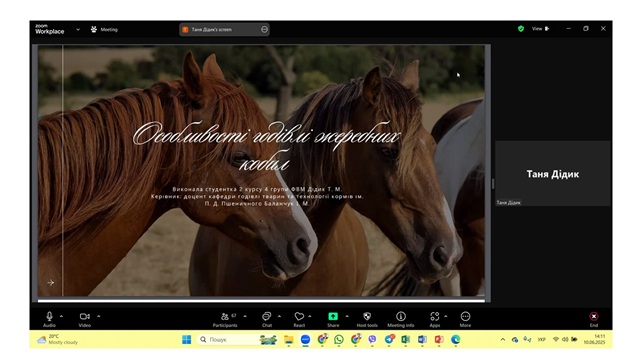Expand the arrow next to Apps
The width and height of the screenshot is (640, 360).
446,316
